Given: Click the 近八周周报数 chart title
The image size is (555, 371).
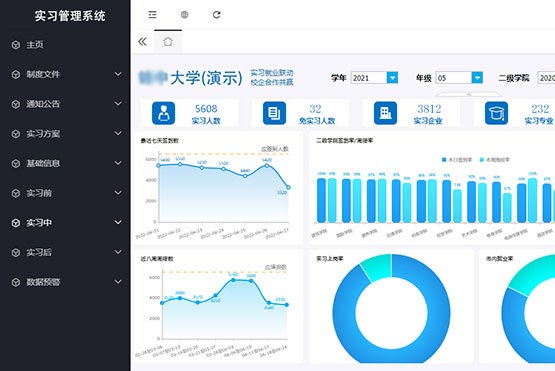Looking at the screenshot, I should [x=157, y=259].
